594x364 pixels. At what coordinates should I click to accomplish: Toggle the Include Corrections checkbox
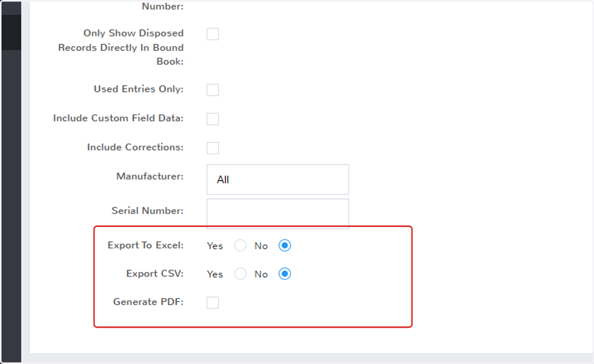[x=213, y=148]
